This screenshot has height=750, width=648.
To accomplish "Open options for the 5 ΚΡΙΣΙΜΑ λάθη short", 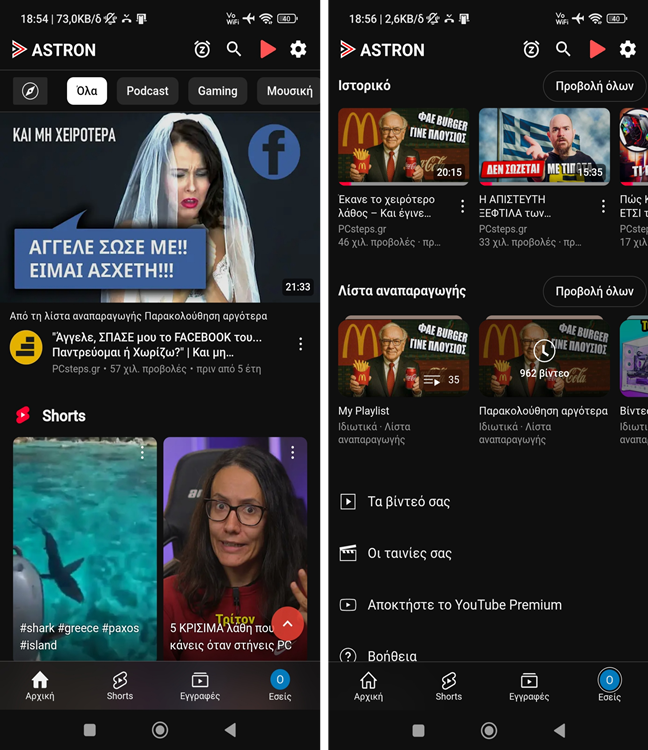I will click(x=292, y=452).
